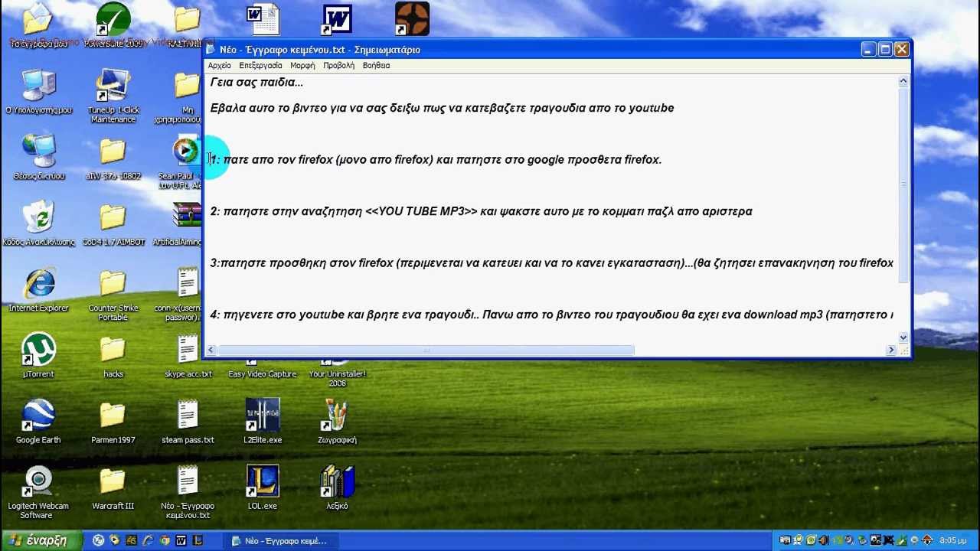Select the Team Fortress shortcut icon
980x551 pixels.
tap(412, 19)
